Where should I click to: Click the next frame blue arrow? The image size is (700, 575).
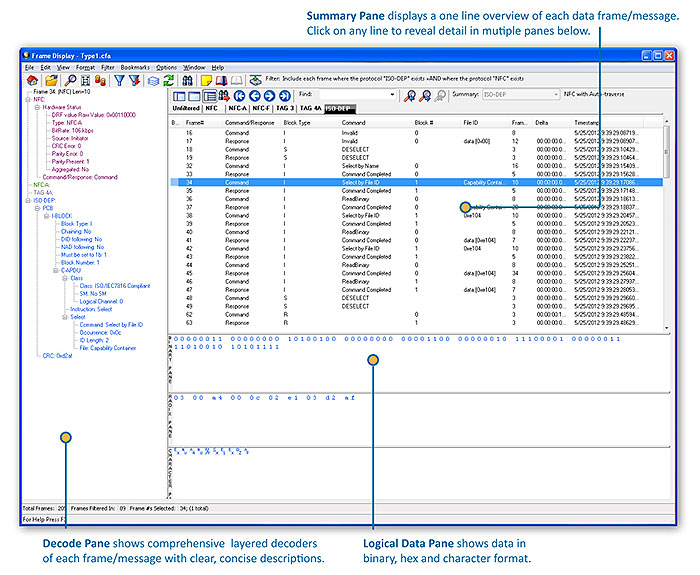[x=268, y=95]
